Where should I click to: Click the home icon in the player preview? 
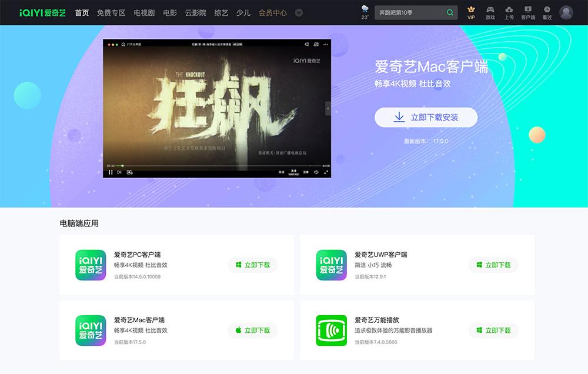pos(123,44)
